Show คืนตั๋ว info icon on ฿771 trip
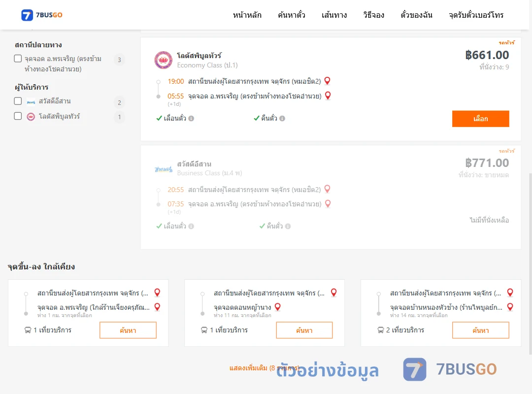 pyautogui.click(x=288, y=227)
